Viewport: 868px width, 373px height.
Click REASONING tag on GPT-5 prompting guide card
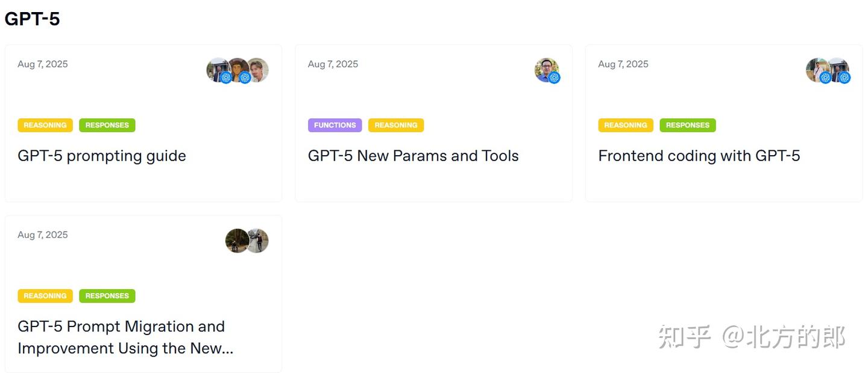[45, 125]
